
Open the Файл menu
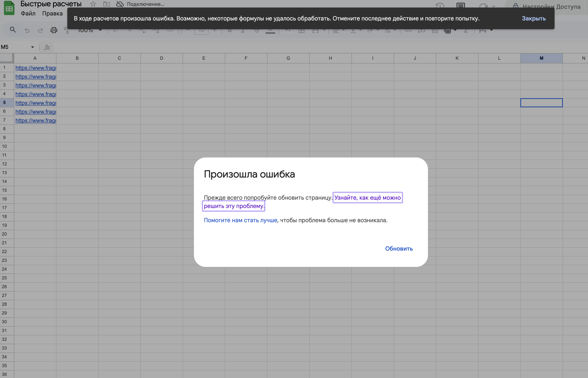pos(28,14)
